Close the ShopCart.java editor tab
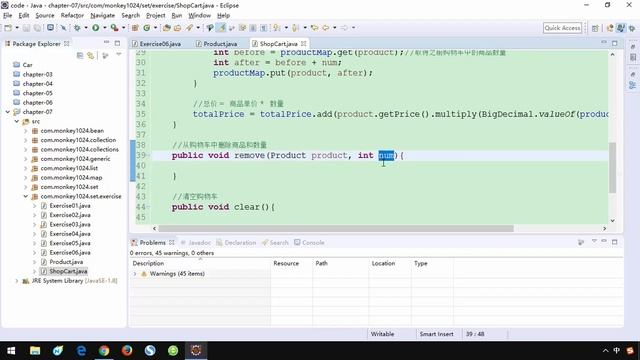 click(x=304, y=43)
